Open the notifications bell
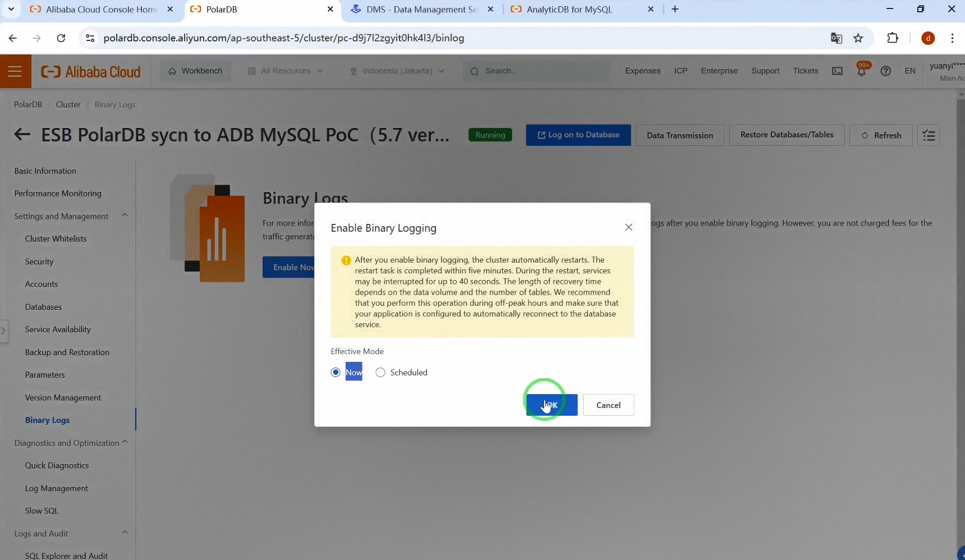This screenshot has width=965, height=560. tap(861, 71)
